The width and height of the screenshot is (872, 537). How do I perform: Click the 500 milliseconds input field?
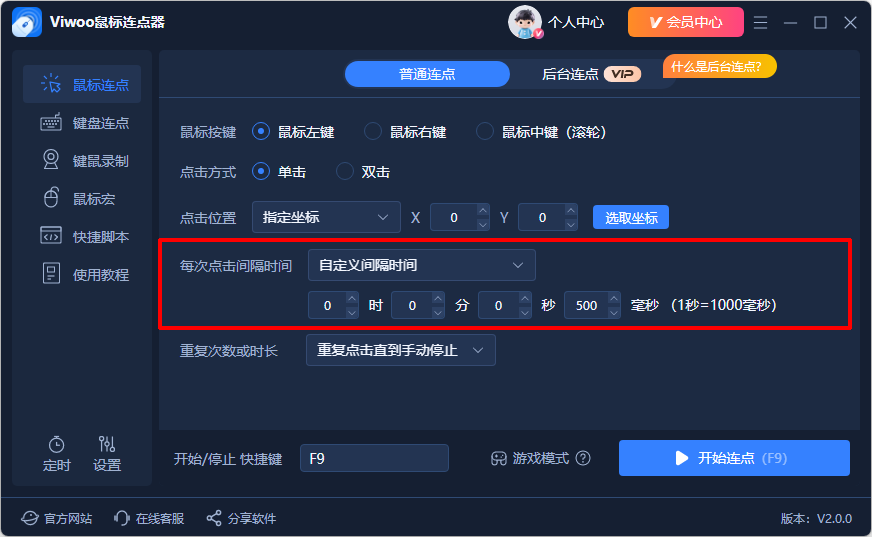pyautogui.click(x=586, y=305)
